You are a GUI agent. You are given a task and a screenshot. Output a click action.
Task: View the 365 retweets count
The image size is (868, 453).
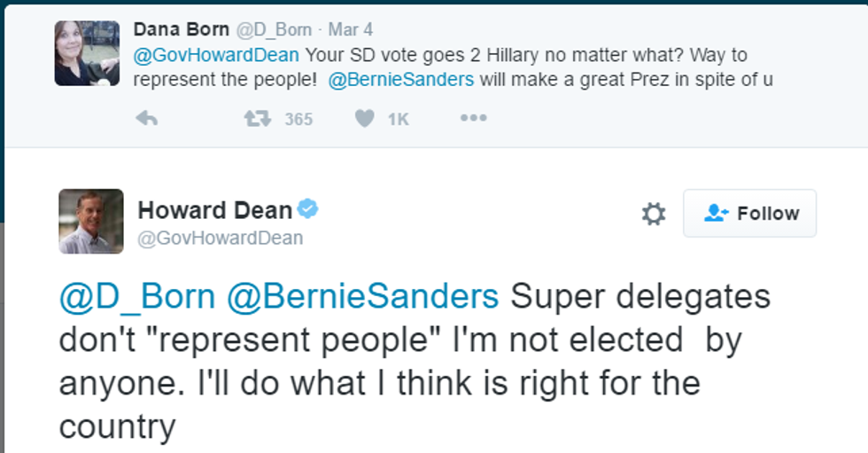point(298,119)
